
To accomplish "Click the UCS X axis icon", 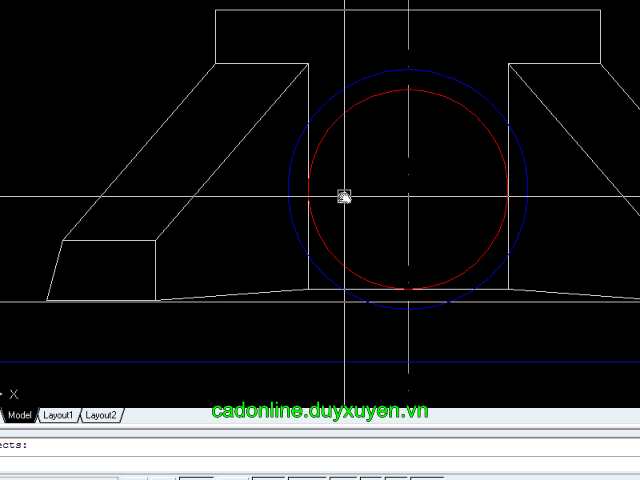I will pyautogui.click(x=14, y=394).
